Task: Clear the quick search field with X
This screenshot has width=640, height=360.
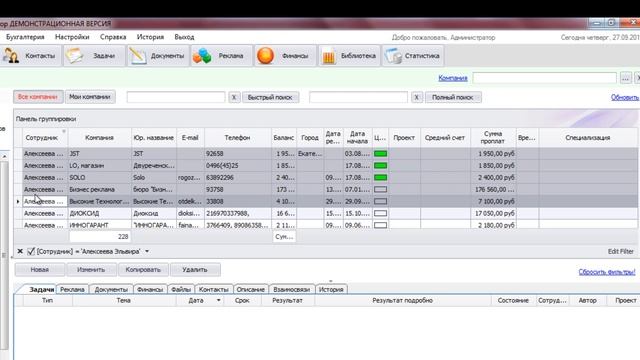Action: [234, 98]
